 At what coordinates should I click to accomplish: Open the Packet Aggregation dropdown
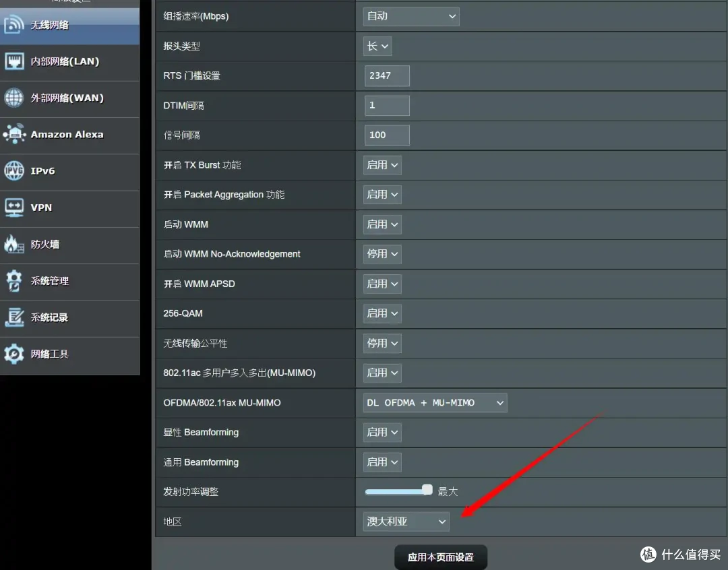point(382,195)
